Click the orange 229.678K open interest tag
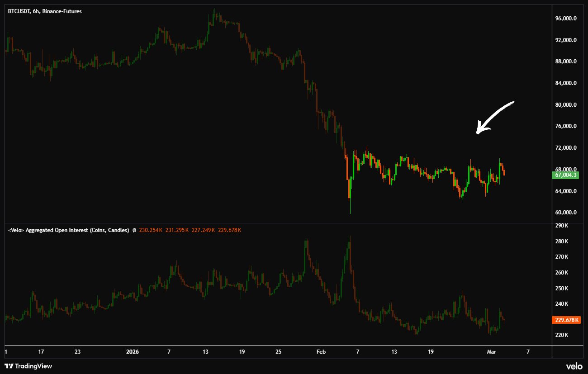The height and width of the screenshot is (374, 588). click(566, 320)
